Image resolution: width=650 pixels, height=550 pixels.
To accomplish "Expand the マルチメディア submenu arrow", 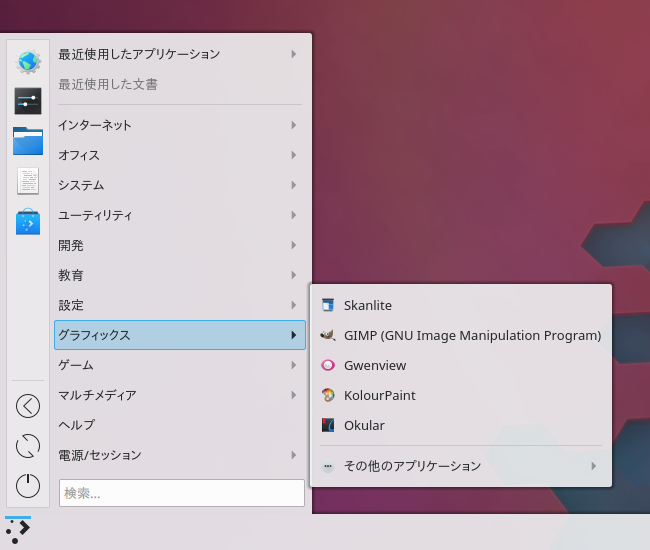I will tap(293, 395).
